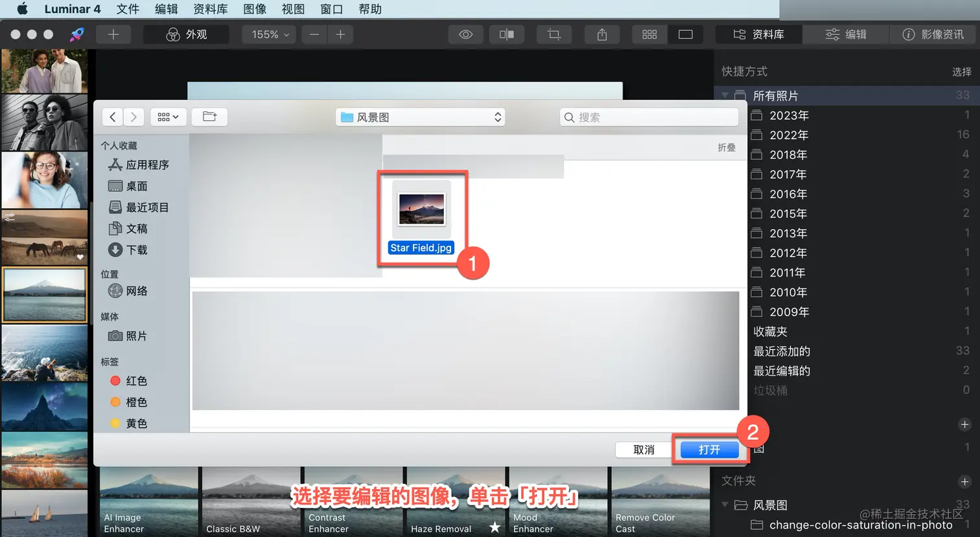Viewport: 980px width, 537px height.
Task: Click the 搜索 search field
Action: (649, 117)
